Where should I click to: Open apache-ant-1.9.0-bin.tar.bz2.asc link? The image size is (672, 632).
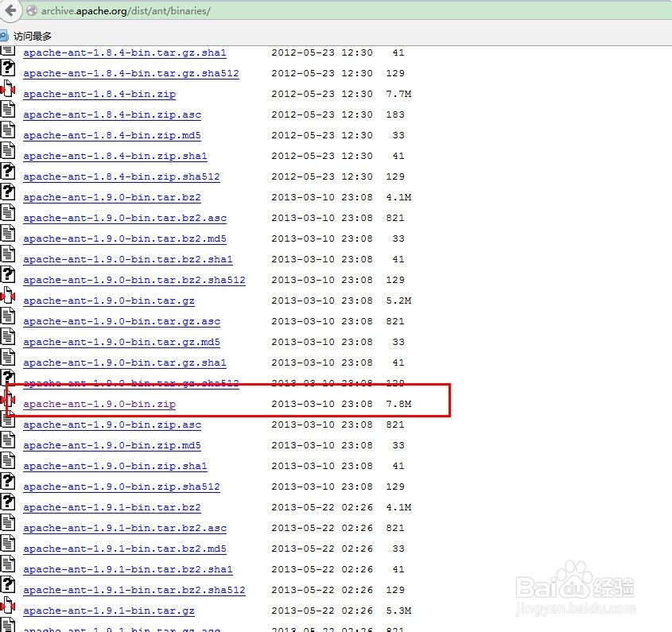click(125, 218)
